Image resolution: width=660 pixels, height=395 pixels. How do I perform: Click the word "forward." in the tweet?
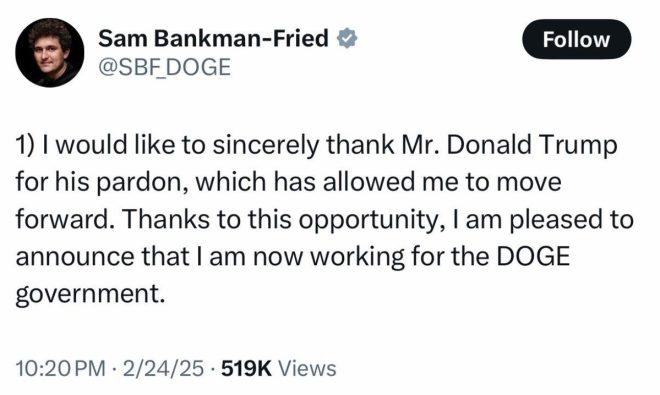(66, 219)
